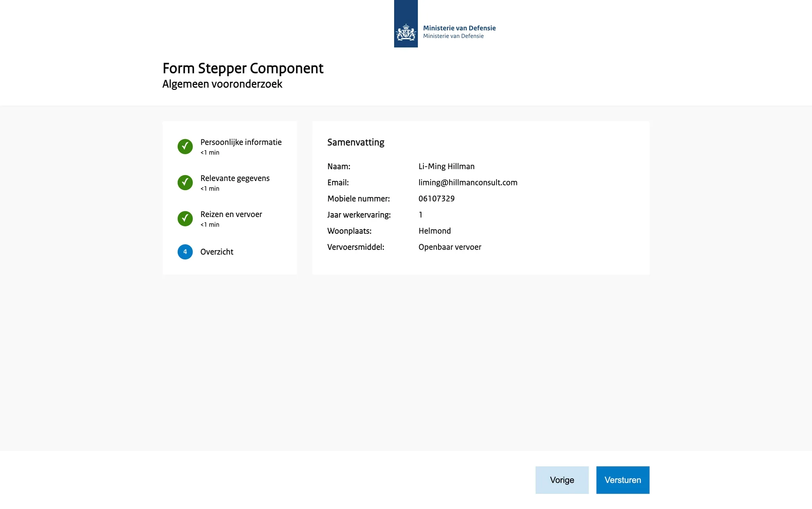Go to the Relevante gegevens step

[235, 178]
